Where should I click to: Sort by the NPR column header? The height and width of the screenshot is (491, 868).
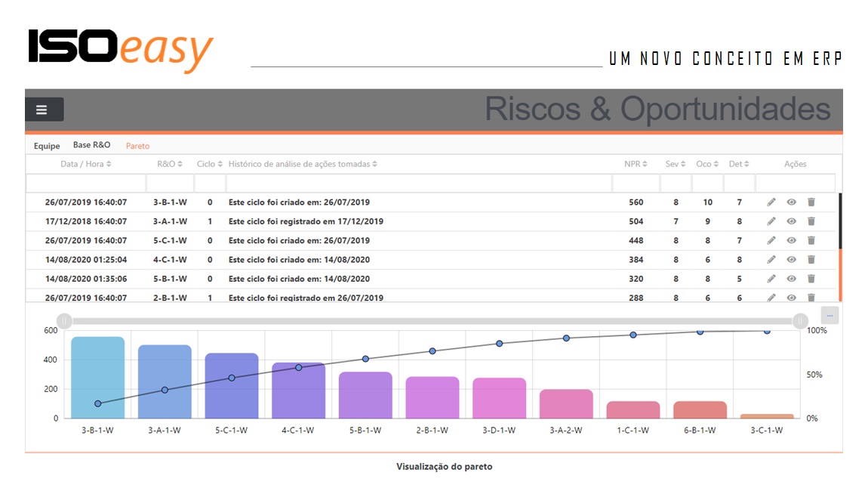pyautogui.click(x=636, y=164)
